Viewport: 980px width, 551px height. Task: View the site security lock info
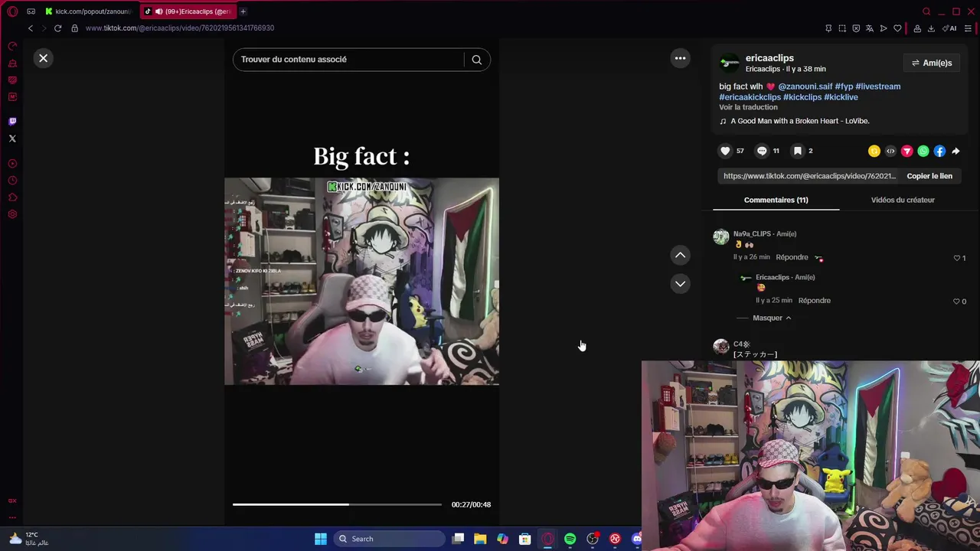point(74,28)
